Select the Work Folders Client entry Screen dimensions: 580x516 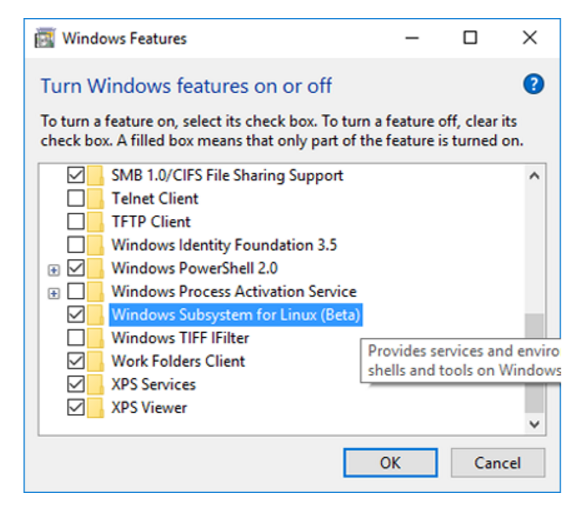click(178, 361)
